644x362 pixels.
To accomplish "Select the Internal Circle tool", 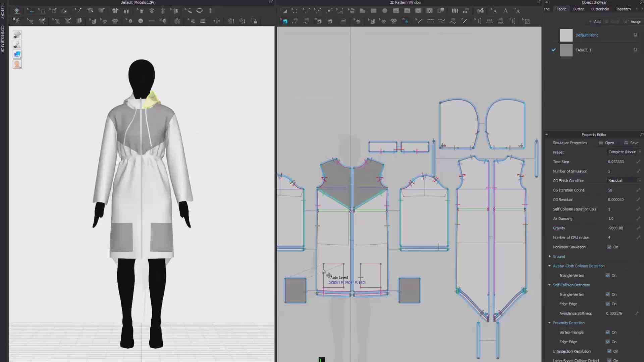I will [418, 11].
